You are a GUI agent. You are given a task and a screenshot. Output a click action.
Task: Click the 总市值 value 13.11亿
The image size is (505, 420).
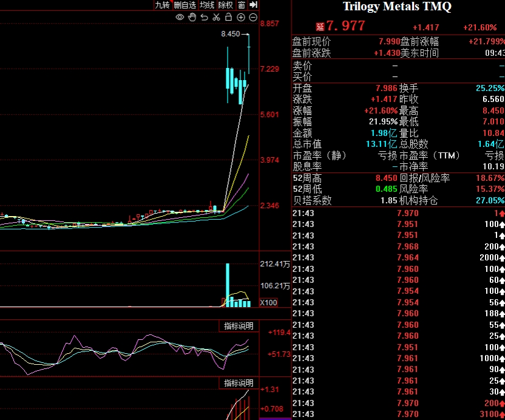381,144
